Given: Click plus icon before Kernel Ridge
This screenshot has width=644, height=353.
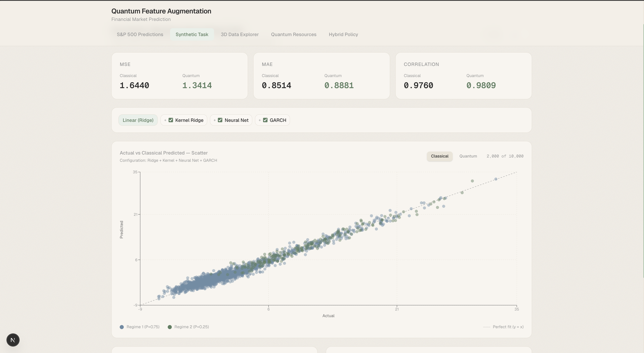Looking at the screenshot, I should [165, 120].
